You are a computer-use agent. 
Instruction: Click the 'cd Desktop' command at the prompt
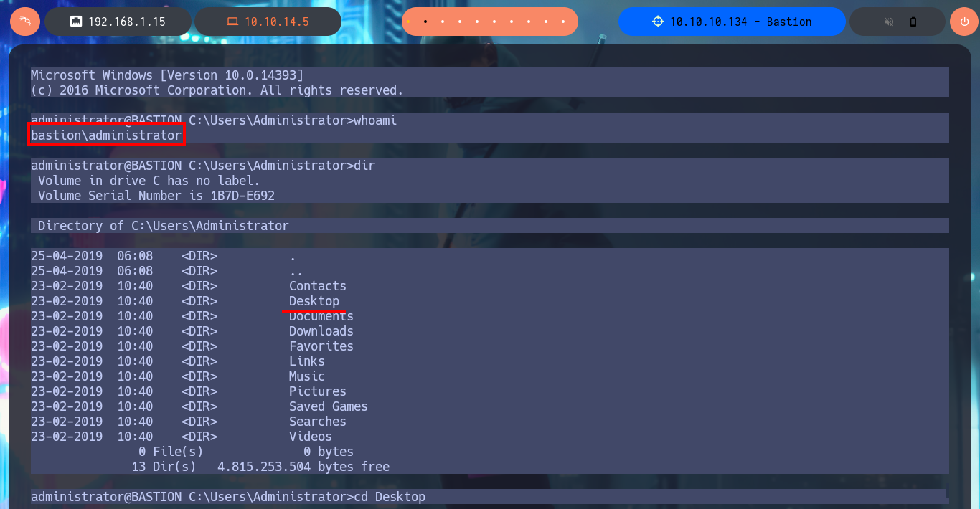click(x=390, y=497)
